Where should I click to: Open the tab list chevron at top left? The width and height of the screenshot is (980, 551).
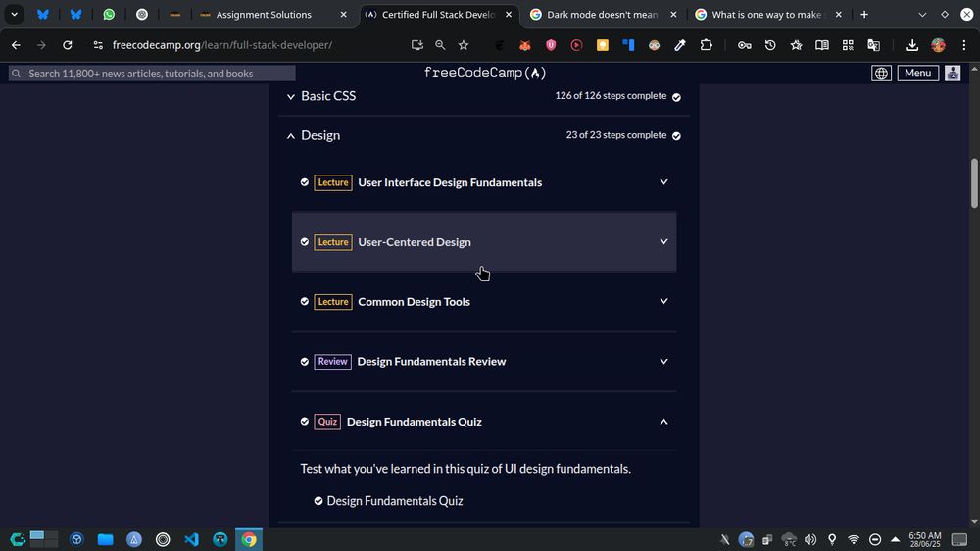click(14, 14)
